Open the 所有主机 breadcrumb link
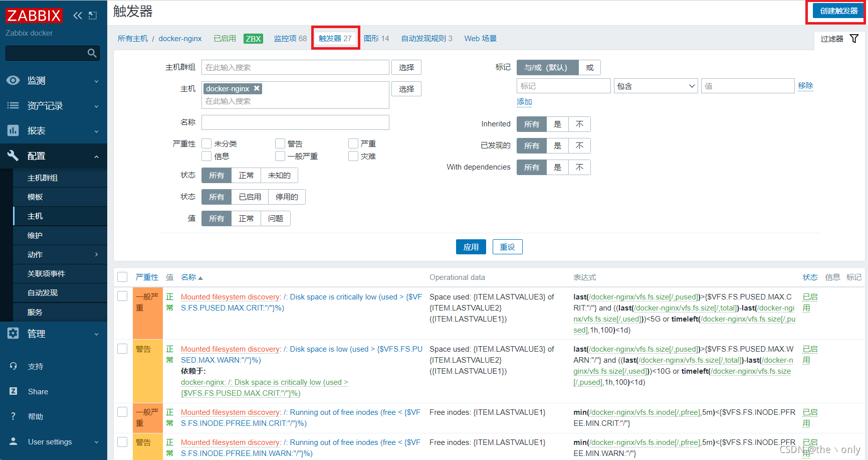 [133, 39]
